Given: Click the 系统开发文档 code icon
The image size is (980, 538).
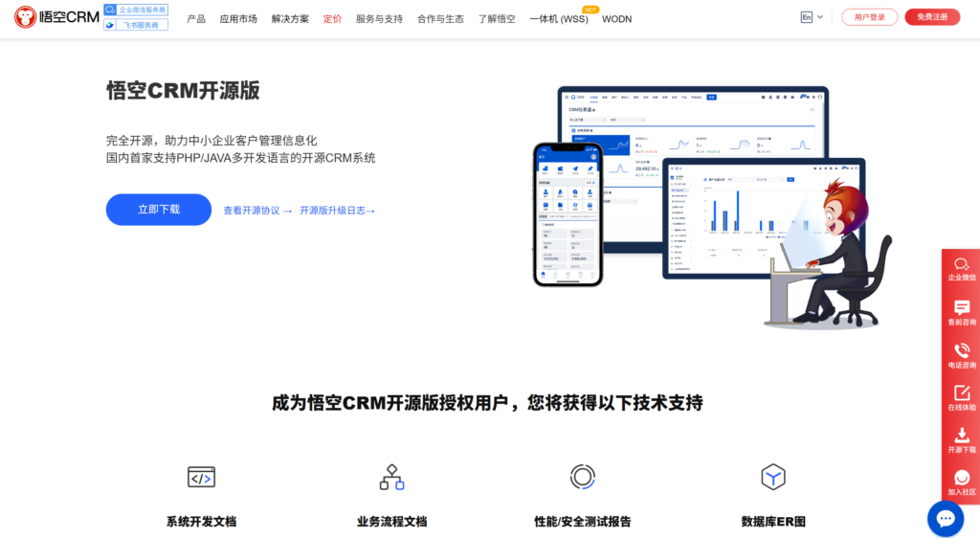Looking at the screenshot, I should (201, 478).
